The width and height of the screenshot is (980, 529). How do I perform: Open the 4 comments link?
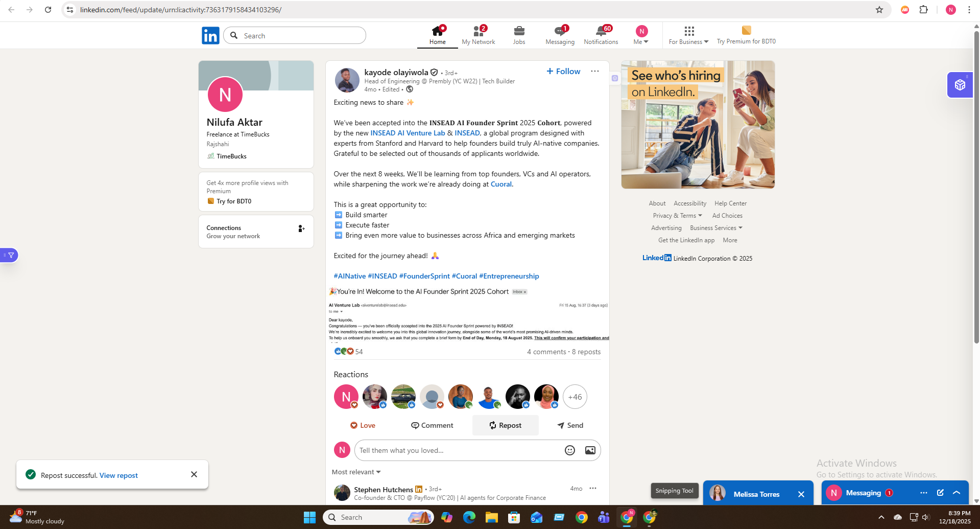click(546, 352)
